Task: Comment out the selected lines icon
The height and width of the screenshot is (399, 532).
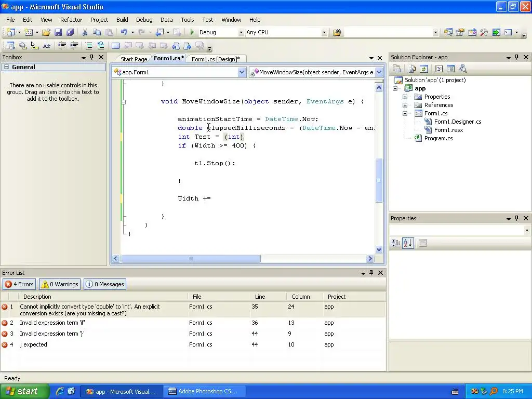Action: coord(88,46)
